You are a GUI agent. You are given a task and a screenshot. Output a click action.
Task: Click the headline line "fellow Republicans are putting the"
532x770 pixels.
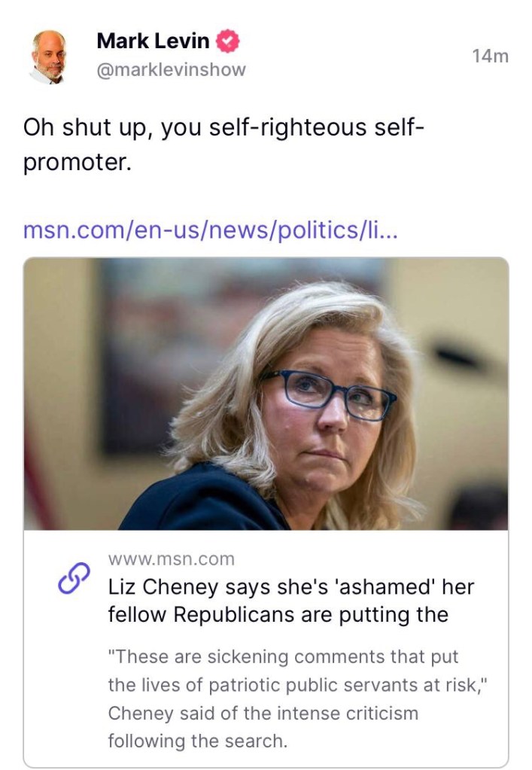(278, 615)
